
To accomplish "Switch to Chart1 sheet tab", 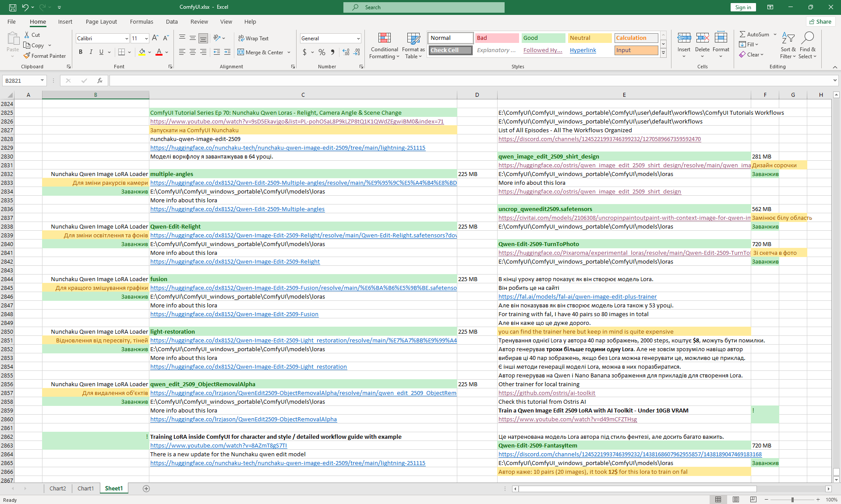I will point(85,488).
